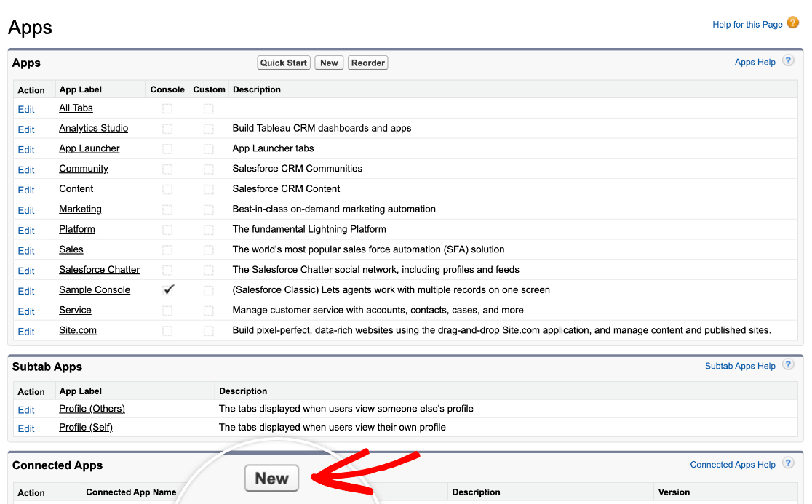Click the Console column header
The image size is (812, 504).
coord(167,89)
